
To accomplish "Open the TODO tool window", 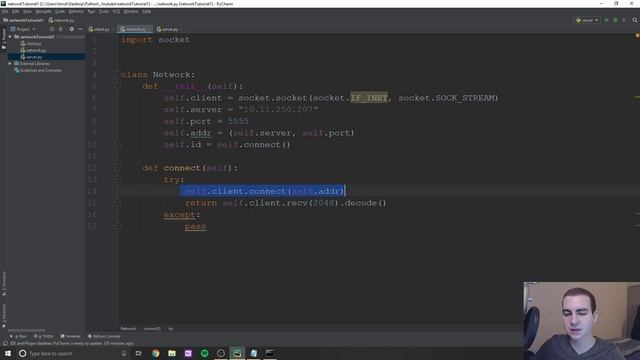I will click(x=44, y=336).
